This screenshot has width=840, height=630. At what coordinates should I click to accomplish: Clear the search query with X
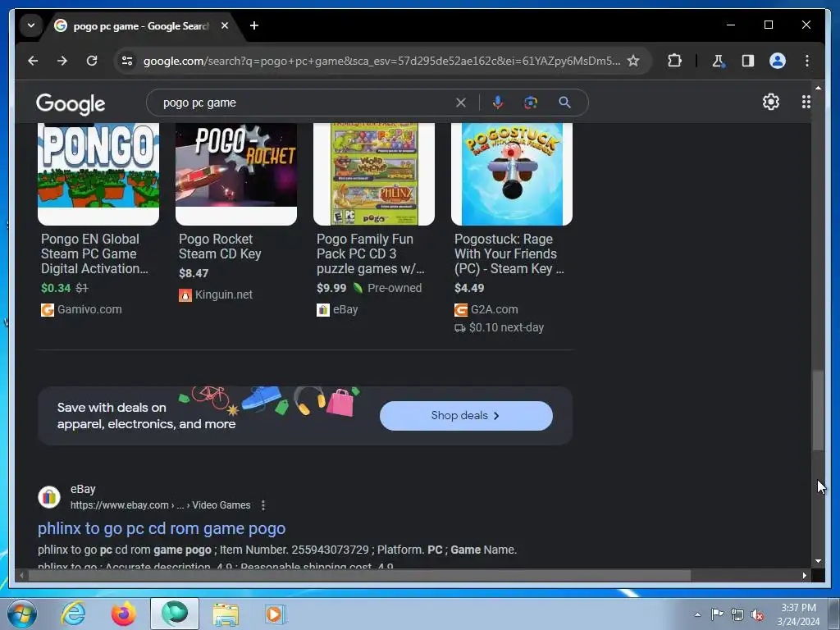[461, 103]
